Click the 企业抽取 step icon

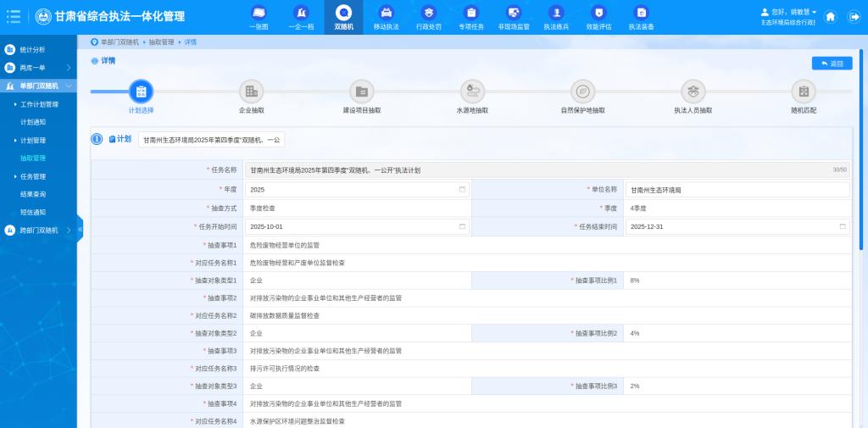tap(251, 92)
